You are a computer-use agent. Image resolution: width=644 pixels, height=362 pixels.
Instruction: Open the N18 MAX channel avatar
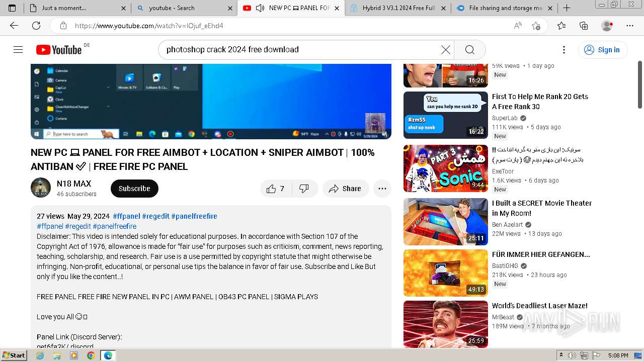pos(41,188)
